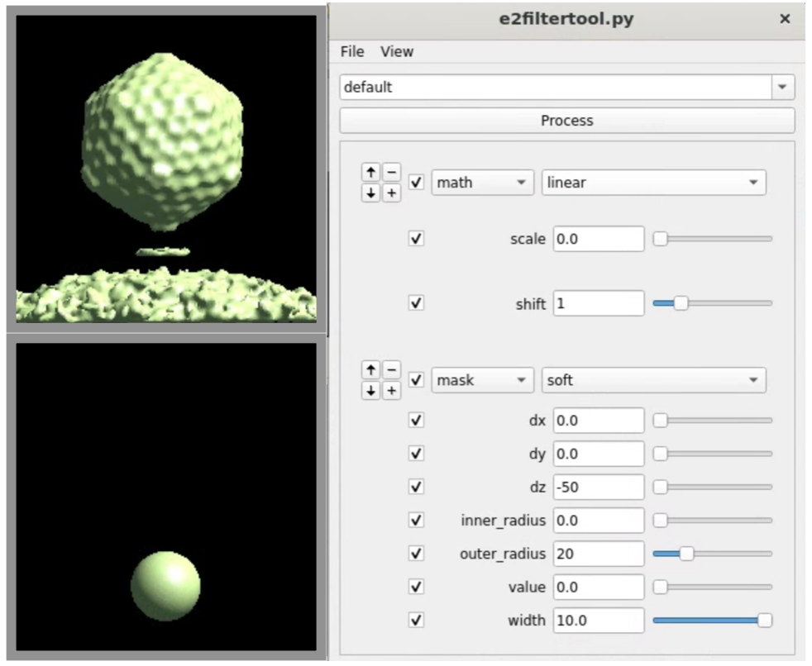Screen dimensions: 812x666
Task: Open the View menu
Action: point(397,51)
